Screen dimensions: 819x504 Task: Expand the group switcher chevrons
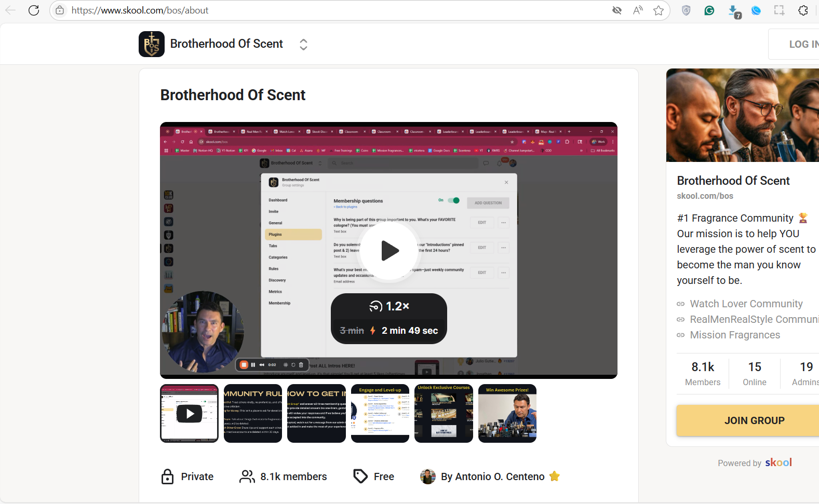coord(303,45)
